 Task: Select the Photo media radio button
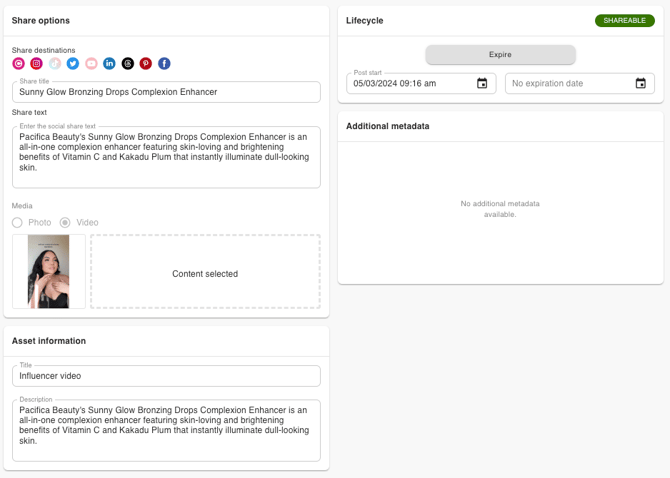click(x=17, y=222)
